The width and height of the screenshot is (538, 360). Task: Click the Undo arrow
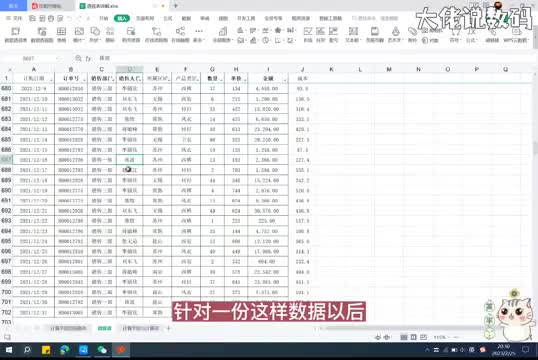(x=70, y=18)
